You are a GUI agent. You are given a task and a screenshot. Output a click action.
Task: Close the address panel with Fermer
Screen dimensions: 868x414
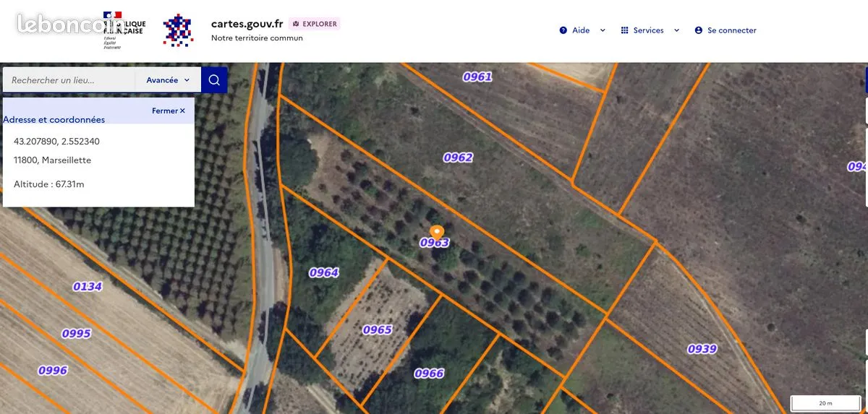tap(169, 111)
